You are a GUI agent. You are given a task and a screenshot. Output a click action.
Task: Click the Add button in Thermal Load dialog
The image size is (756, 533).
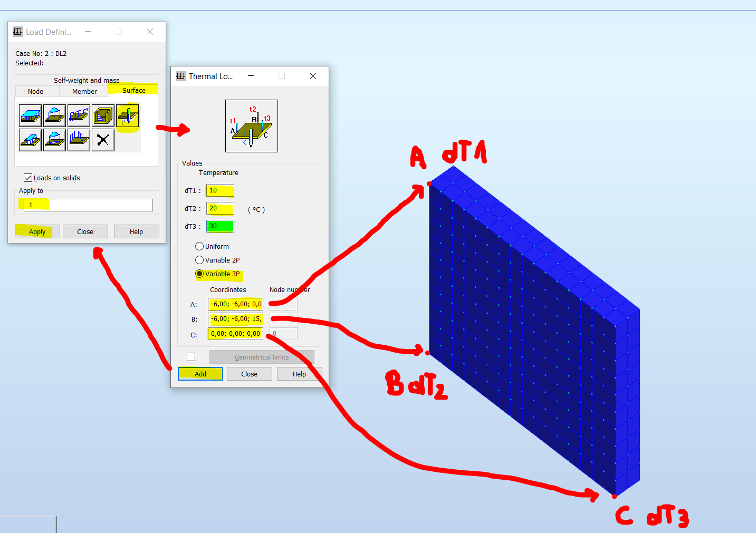(x=200, y=373)
